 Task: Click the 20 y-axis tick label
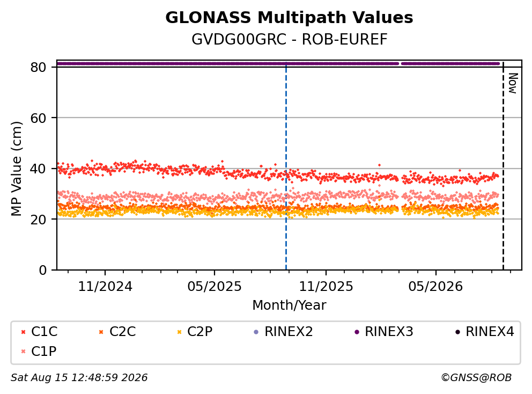point(38,220)
